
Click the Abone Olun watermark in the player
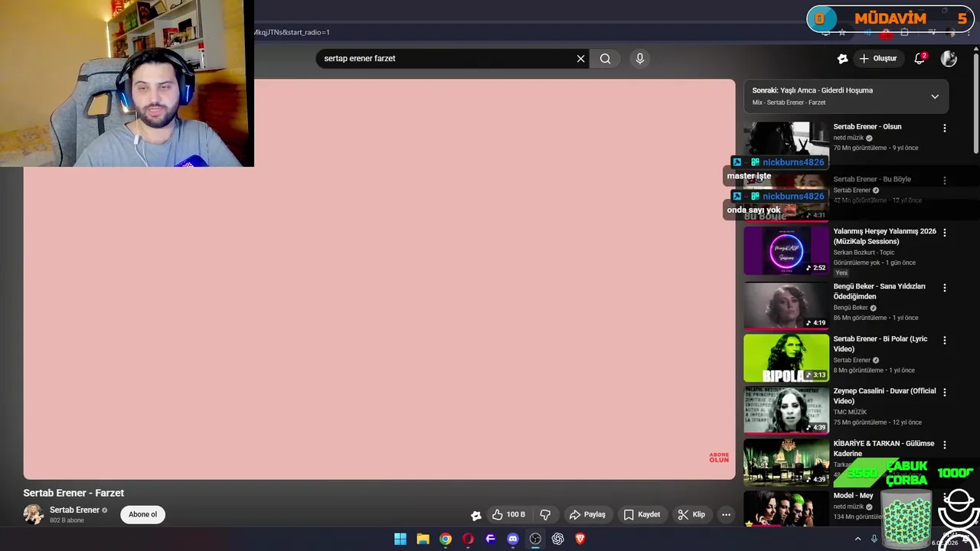click(x=719, y=458)
